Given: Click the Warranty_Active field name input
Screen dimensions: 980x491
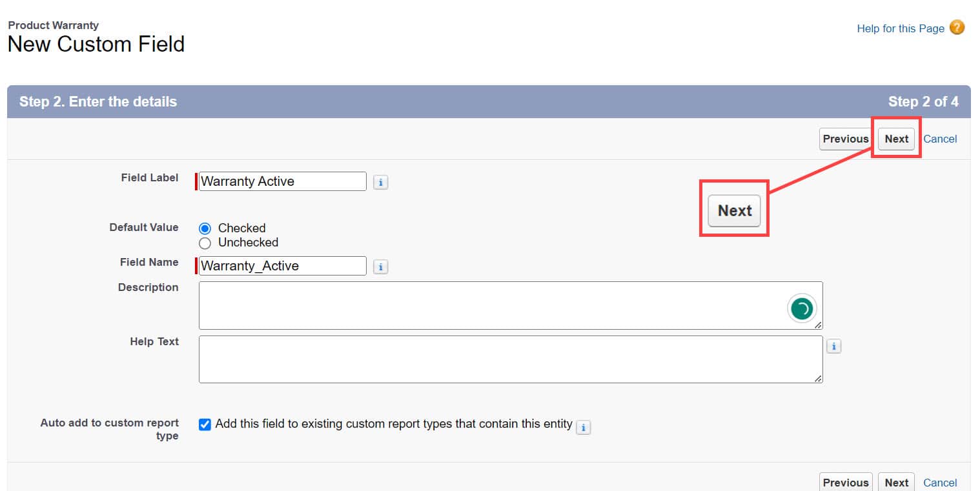Looking at the screenshot, I should pyautogui.click(x=282, y=266).
